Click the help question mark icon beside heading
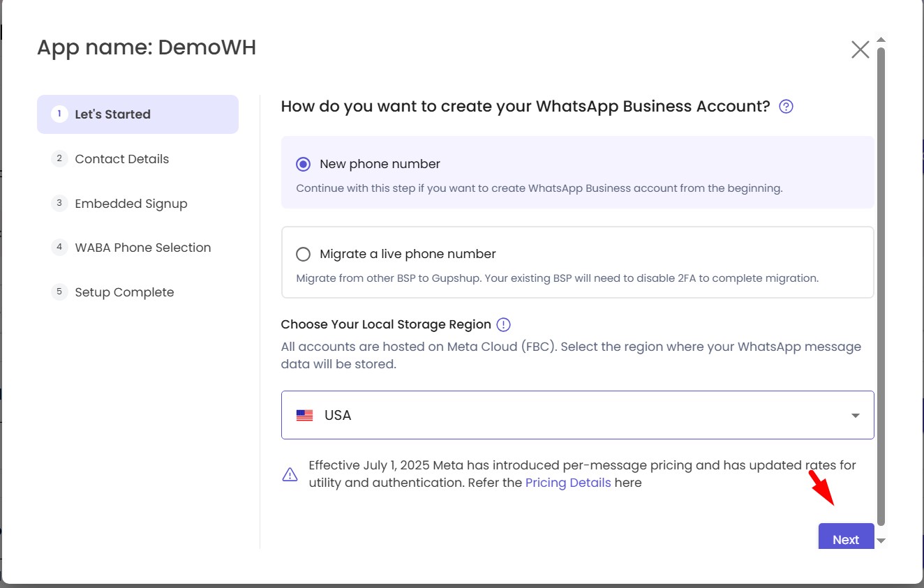This screenshot has height=588, width=924. pyautogui.click(x=786, y=107)
